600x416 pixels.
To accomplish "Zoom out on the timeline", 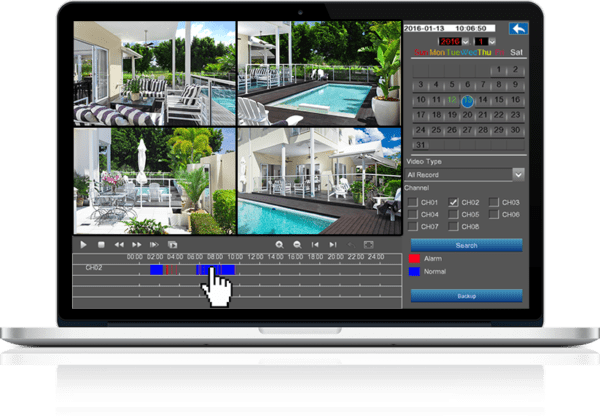I will (x=296, y=244).
